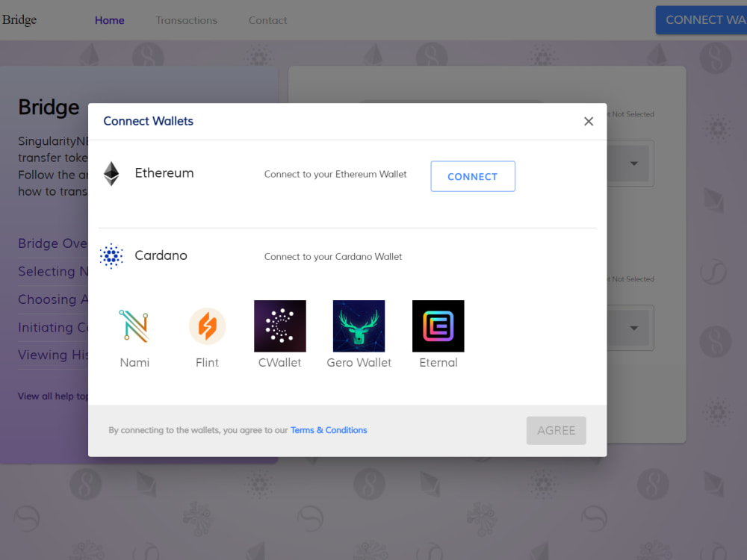Click the Gero Wallet label text
The width and height of the screenshot is (747, 560).
[x=359, y=363]
